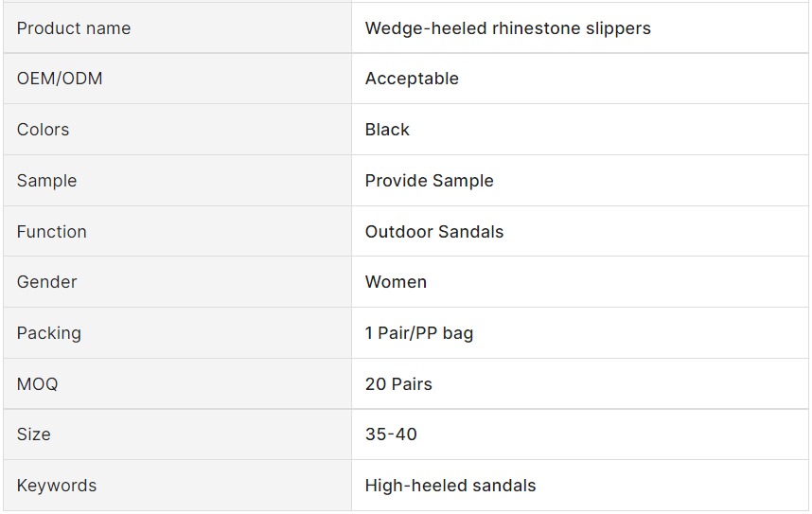Click the OEM/ODM label cell
Viewport: 812px width, 514px height.
pyautogui.click(x=60, y=79)
